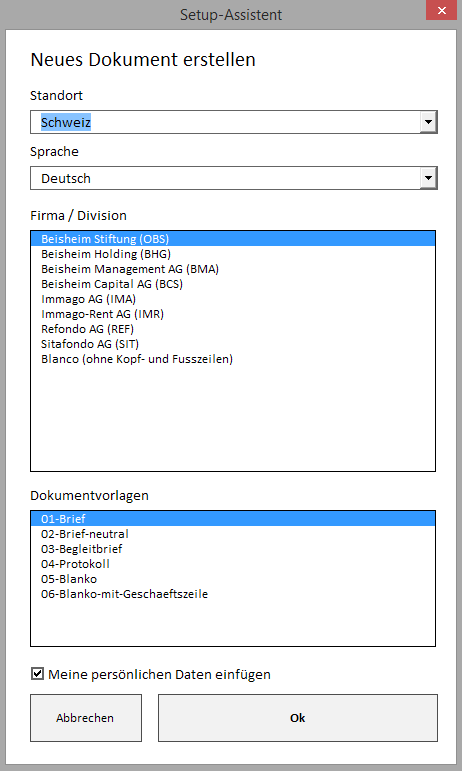
Task: Click the Abbrechen button
Action: pyautogui.click(x=86, y=718)
